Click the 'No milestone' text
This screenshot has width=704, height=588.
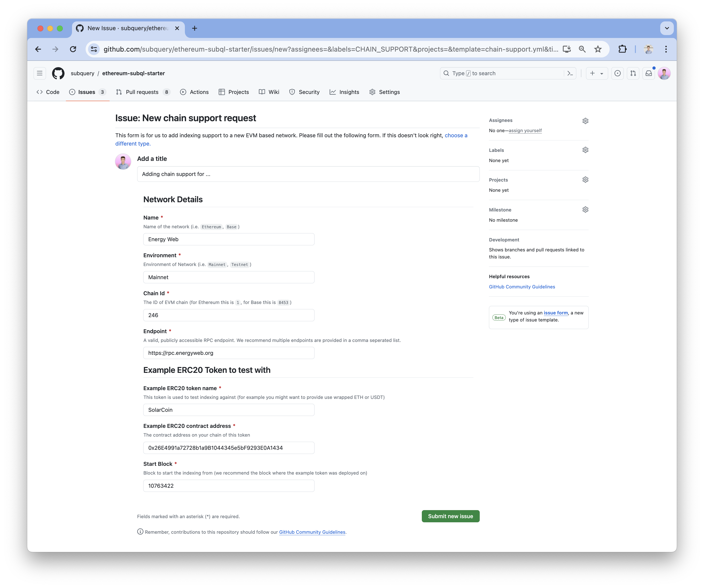tap(503, 220)
